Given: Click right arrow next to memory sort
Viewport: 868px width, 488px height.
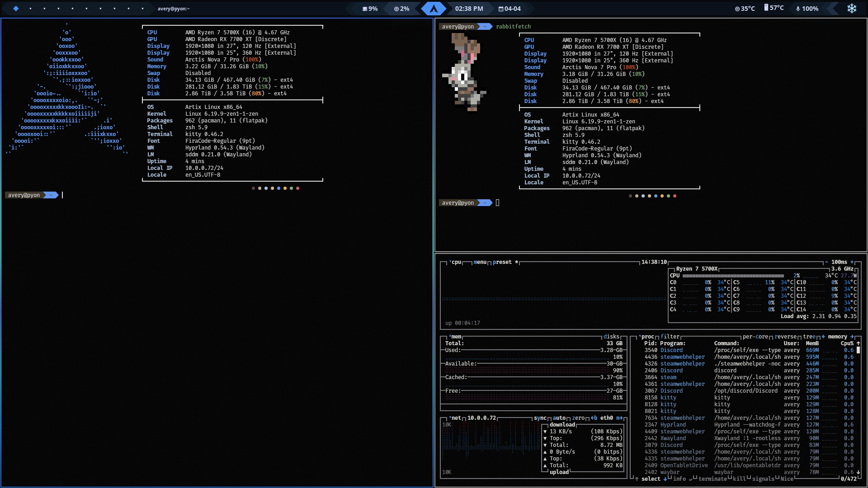Looking at the screenshot, I should point(852,337).
